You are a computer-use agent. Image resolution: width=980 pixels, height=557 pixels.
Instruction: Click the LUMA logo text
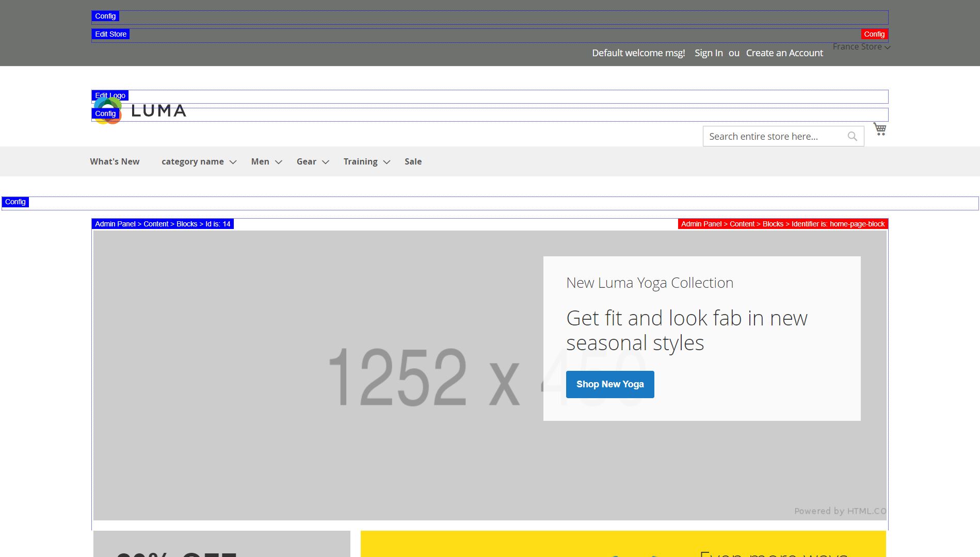(158, 110)
